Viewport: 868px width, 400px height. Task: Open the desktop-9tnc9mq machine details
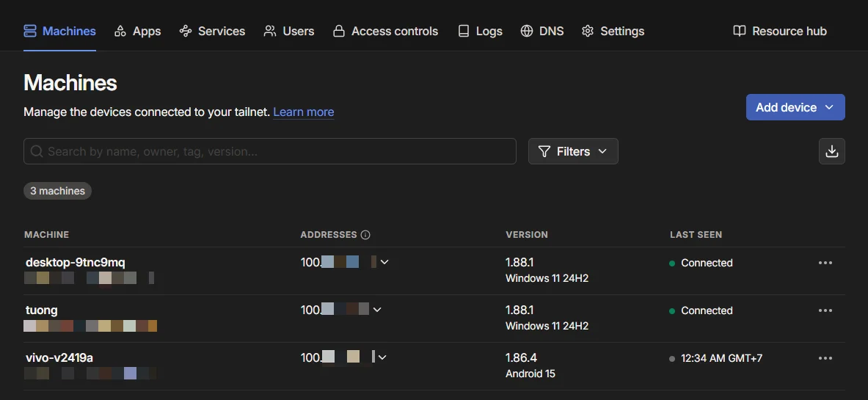[x=76, y=263]
